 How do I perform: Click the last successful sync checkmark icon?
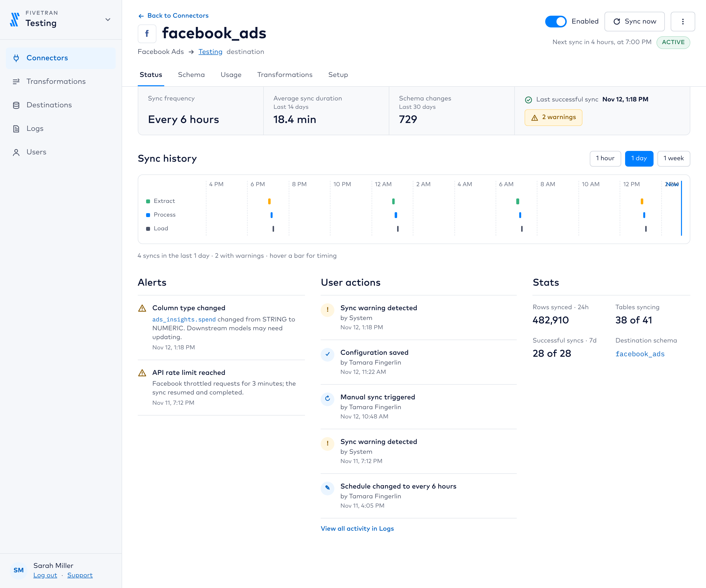[x=529, y=100]
